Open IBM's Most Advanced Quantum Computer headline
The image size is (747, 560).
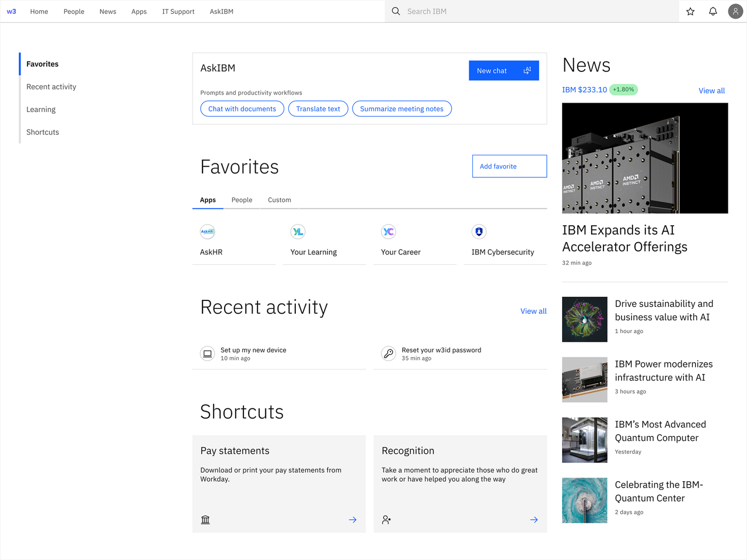pos(661,431)
